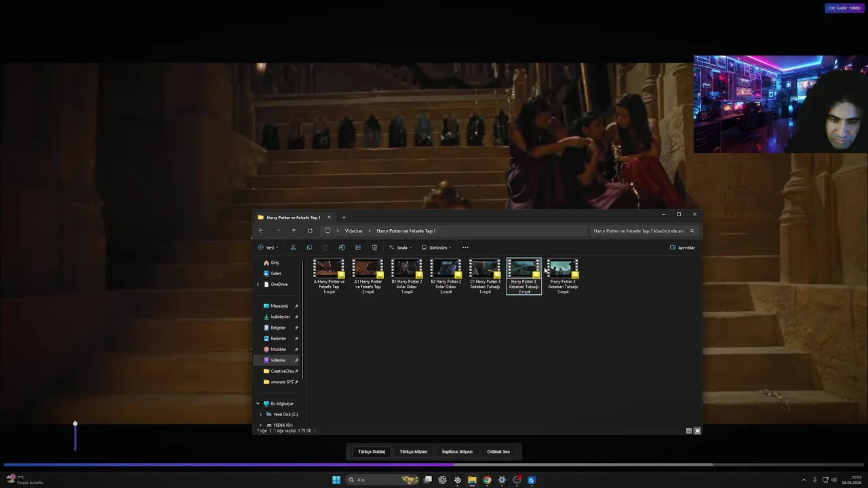The width and height of the screenshot is (868, 488).
Task: Switch to large thumbnails view icon in status bar
Action: 697,430
